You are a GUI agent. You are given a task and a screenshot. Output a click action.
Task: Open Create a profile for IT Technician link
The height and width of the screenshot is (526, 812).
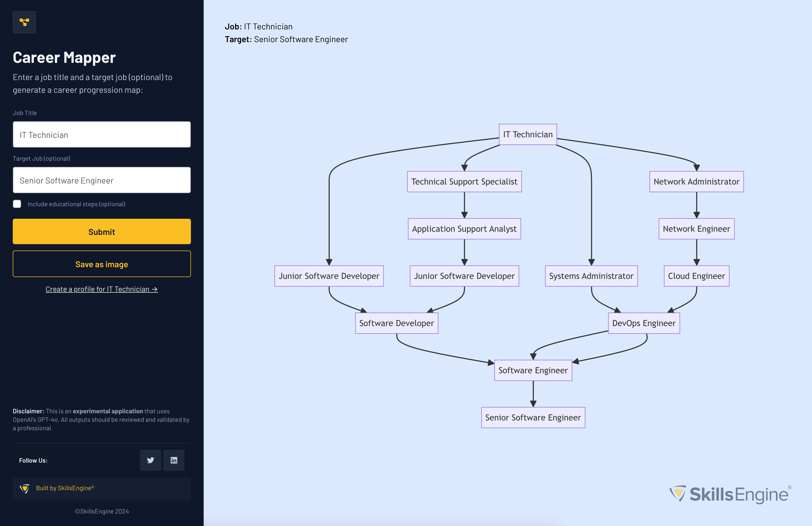pos(102,289)
